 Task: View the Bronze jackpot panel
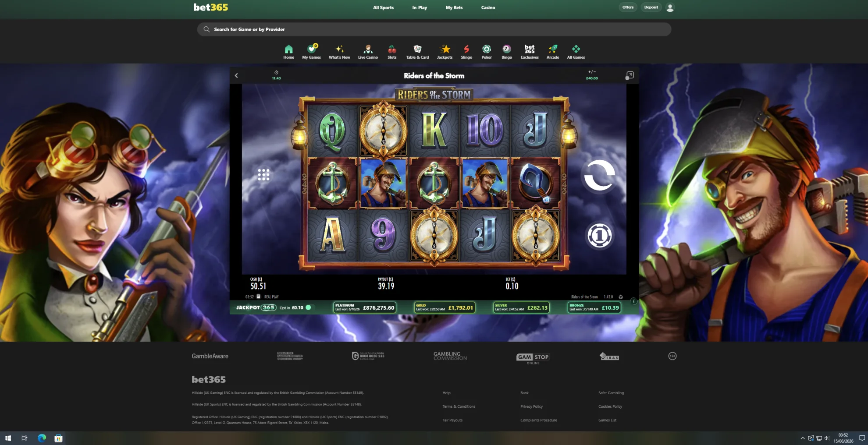(594, 307)
